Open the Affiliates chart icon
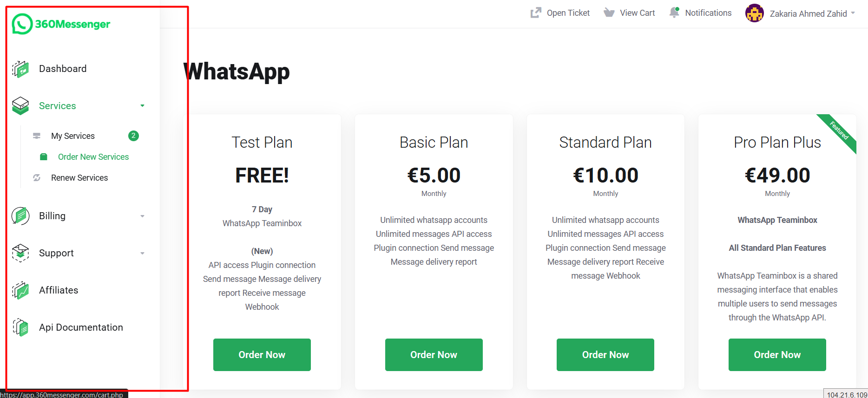This screenshot has width=868, height=398. point(20,290)
